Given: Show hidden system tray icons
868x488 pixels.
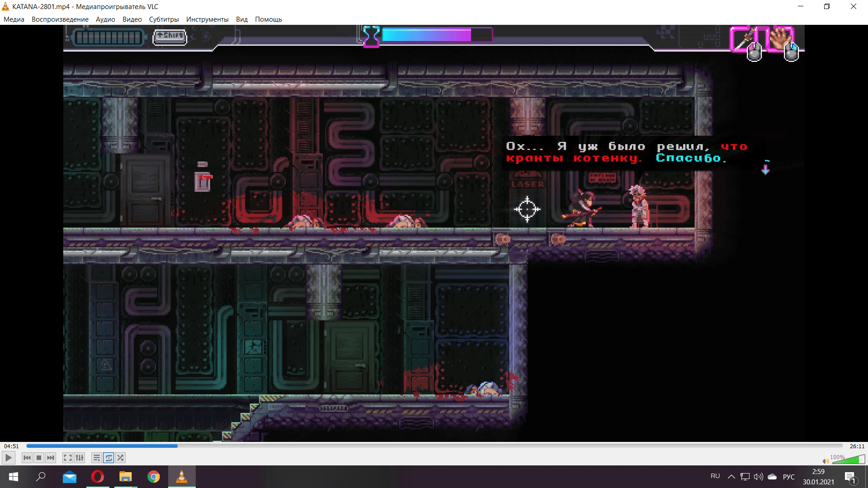Looking at the screenshot, I should click(x=731, y=477).
